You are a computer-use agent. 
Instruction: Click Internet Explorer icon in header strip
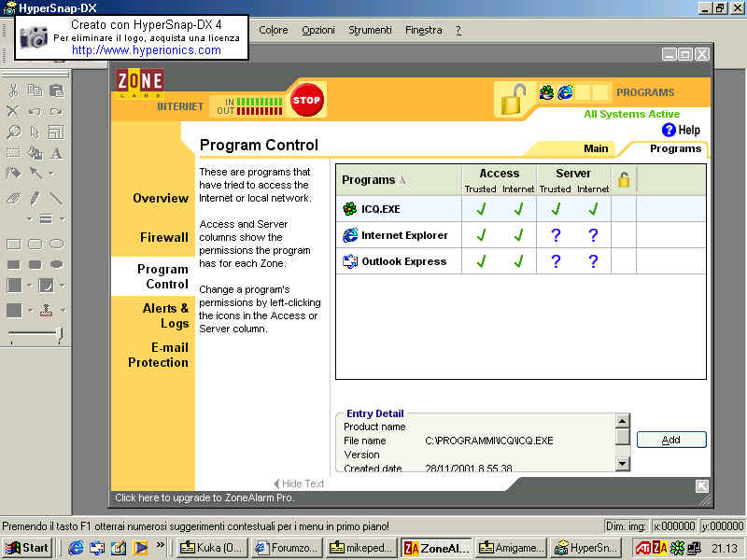pos(565,92)
